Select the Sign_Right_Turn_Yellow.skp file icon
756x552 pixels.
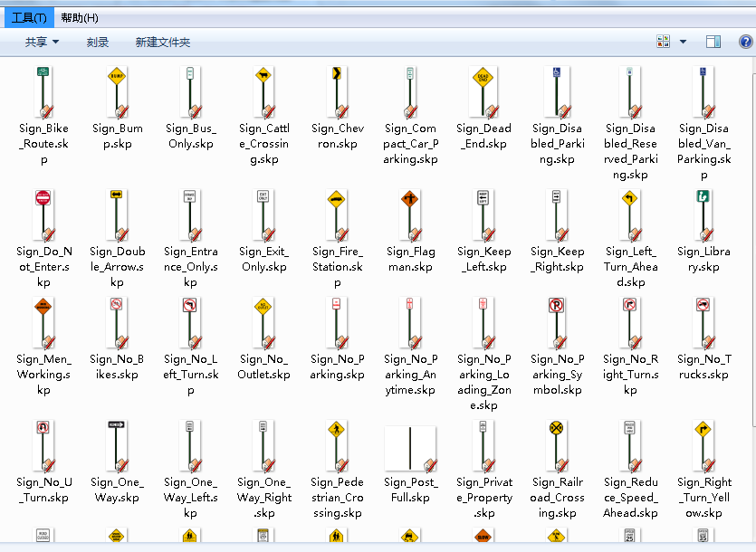click(703, 446)
